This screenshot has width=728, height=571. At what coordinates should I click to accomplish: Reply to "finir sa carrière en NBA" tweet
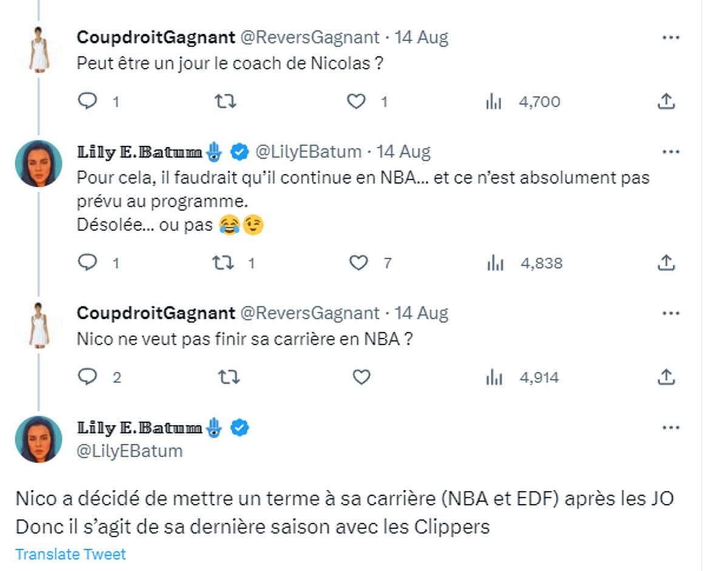(x=89, y=377)
